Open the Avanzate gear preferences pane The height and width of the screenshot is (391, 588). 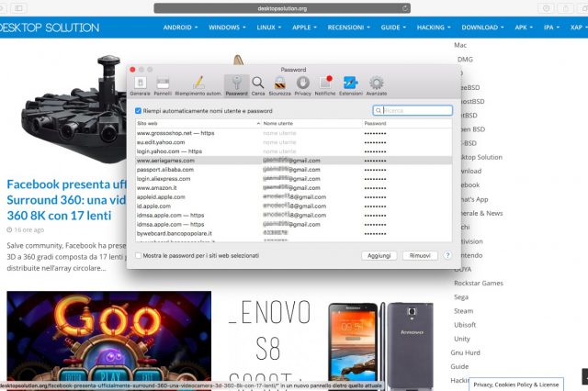tap(376, 85)
